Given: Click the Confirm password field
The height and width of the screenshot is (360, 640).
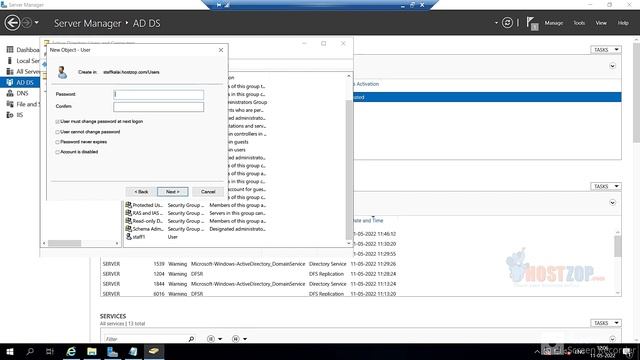Looking at the screenshot, I should (158, 107).
